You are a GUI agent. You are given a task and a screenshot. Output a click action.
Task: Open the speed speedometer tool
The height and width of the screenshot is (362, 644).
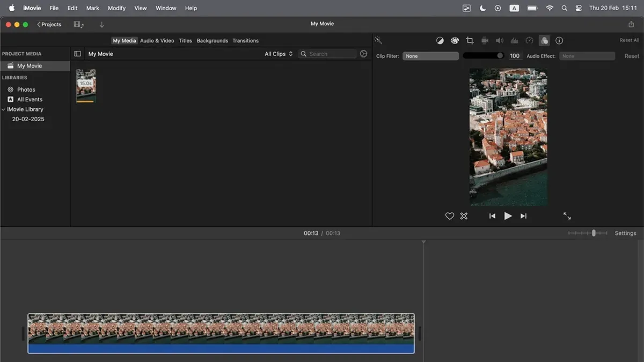pyautogui.click(x=529, y=41)
